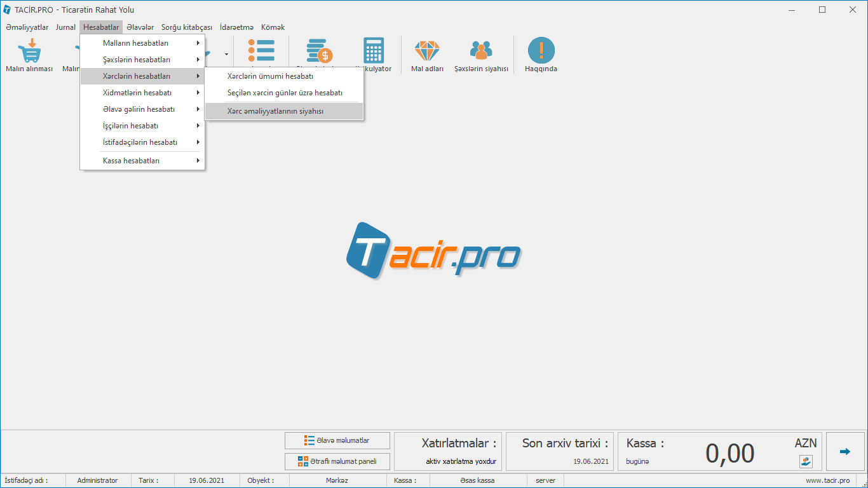Open the Kalkulyator calculator icon
Viewport: 868px width, 488px height.
(374, 51)
